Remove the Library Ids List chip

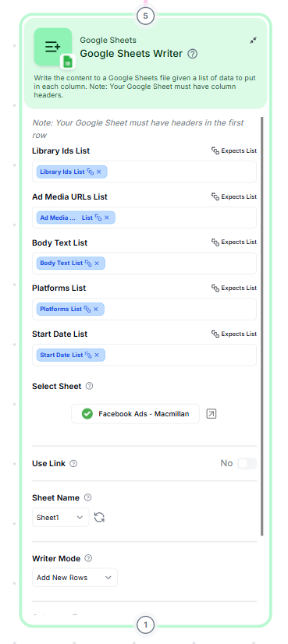pos(99,172)
